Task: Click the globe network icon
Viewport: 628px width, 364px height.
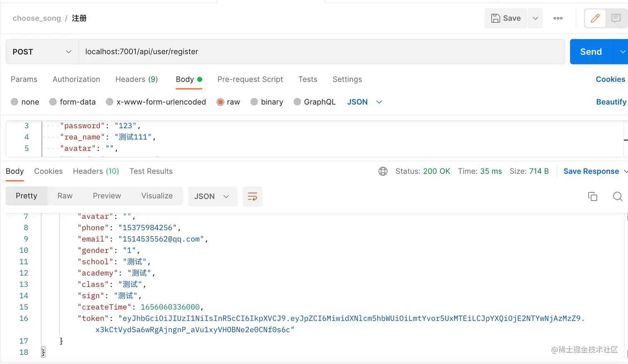Action: pyautogui.click(x=383, y=171)
